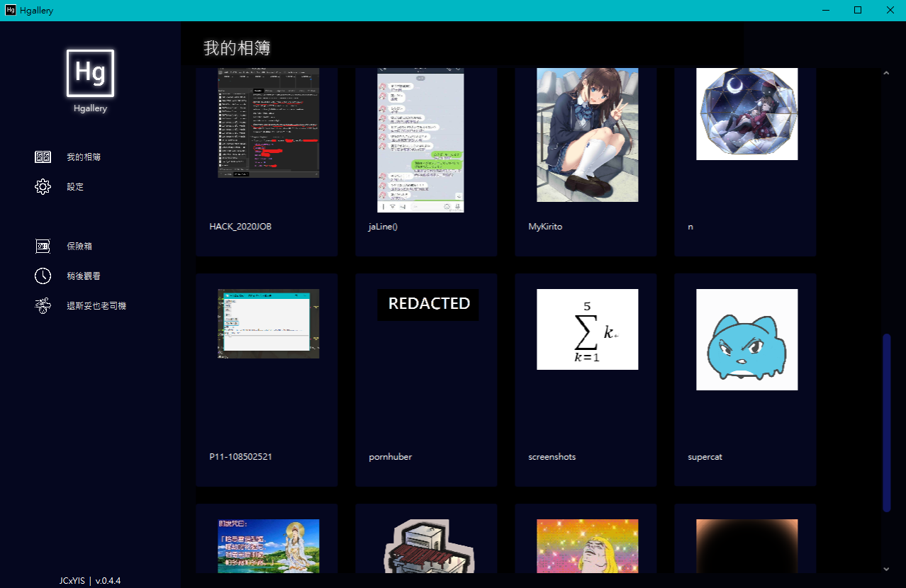The width and height of the screenshot is (906, 588).
Task: Select 退斯妥也老司機 menu item
Action: point(96,306)
